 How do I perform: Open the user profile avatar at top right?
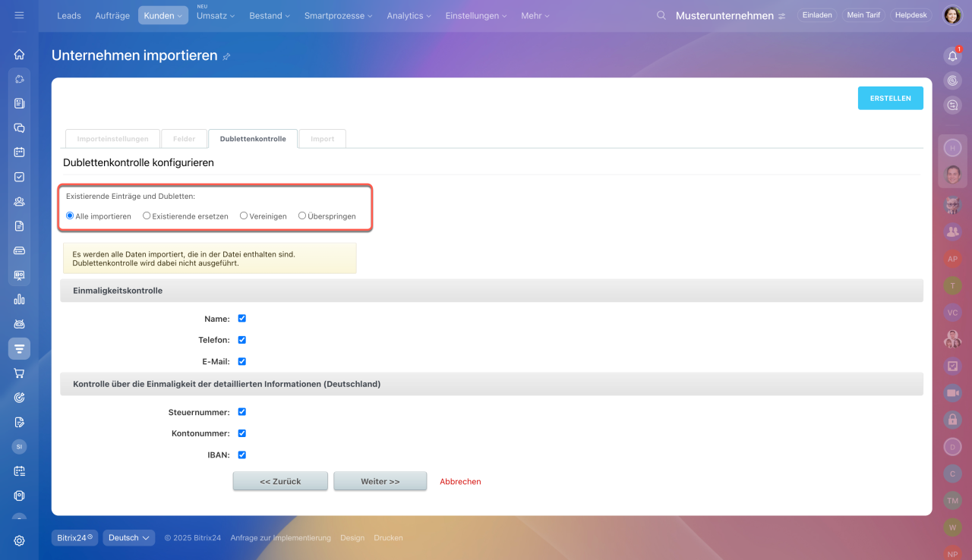click(952, 15)
